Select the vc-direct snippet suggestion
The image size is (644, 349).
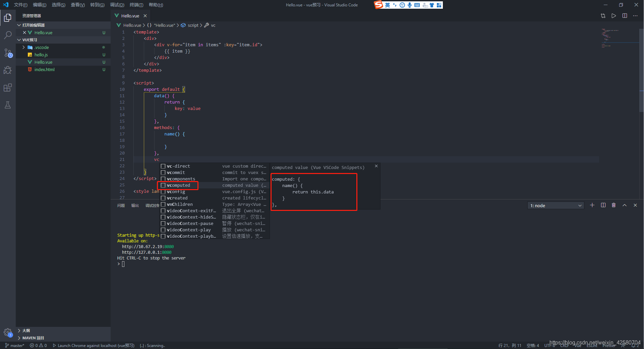(x=215, y=166)
